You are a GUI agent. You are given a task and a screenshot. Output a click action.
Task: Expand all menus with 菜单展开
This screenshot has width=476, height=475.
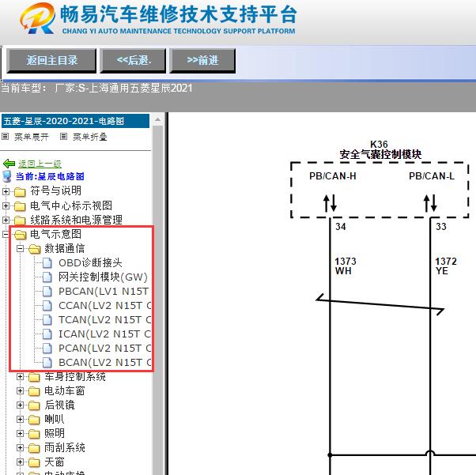pyautogui.click(x=32, y=138)
